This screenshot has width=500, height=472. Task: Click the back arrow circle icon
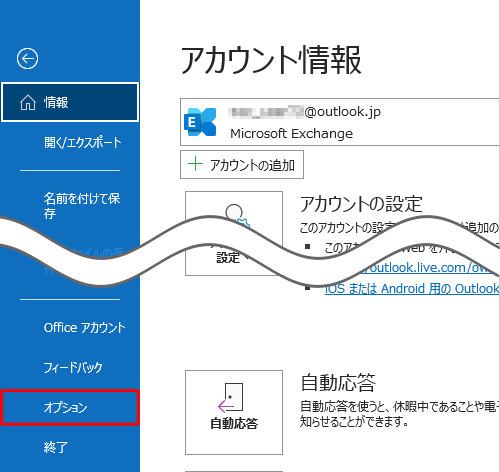pos(27,59)
